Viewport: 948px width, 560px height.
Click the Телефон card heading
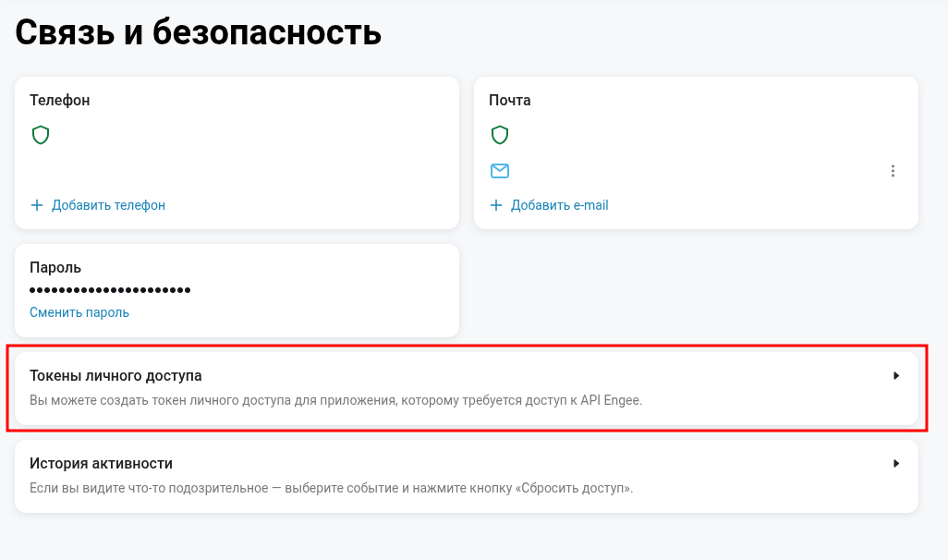[60, 101]
